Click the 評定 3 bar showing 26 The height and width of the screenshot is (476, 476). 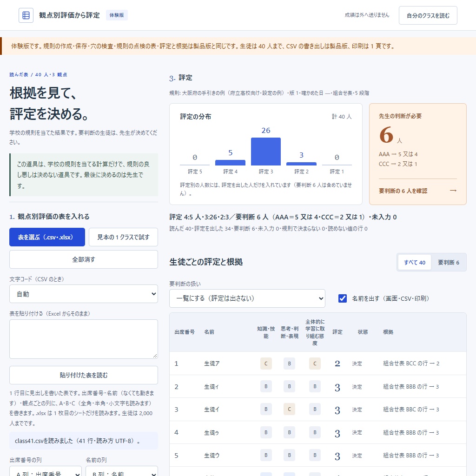[x=265, y=152]
